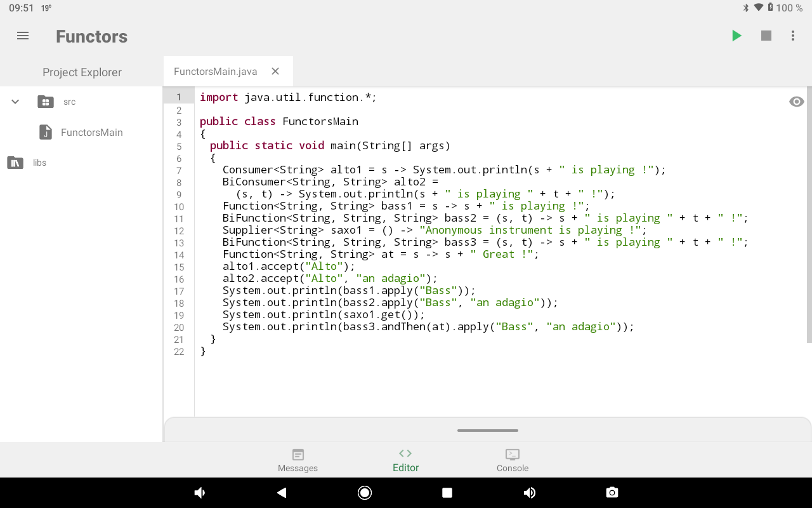Image resolution: width=812 pixels, height=508 pixels.
Task: Run the project with the green play button
Action: point(737,36)
